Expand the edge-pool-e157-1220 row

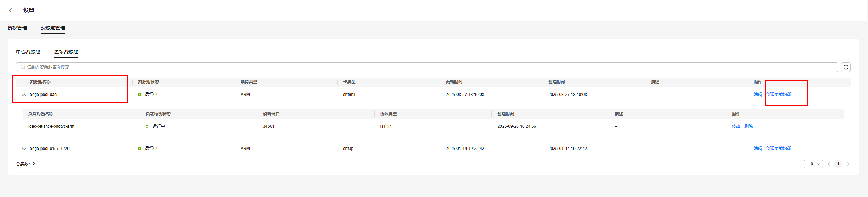coord(24,149)
